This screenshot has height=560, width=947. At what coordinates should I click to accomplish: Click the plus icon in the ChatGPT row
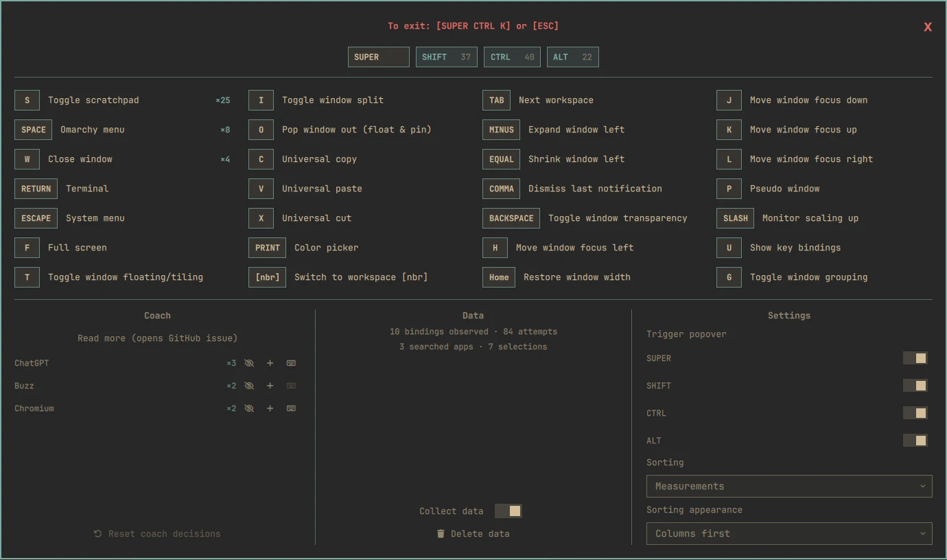coord(270,363)
